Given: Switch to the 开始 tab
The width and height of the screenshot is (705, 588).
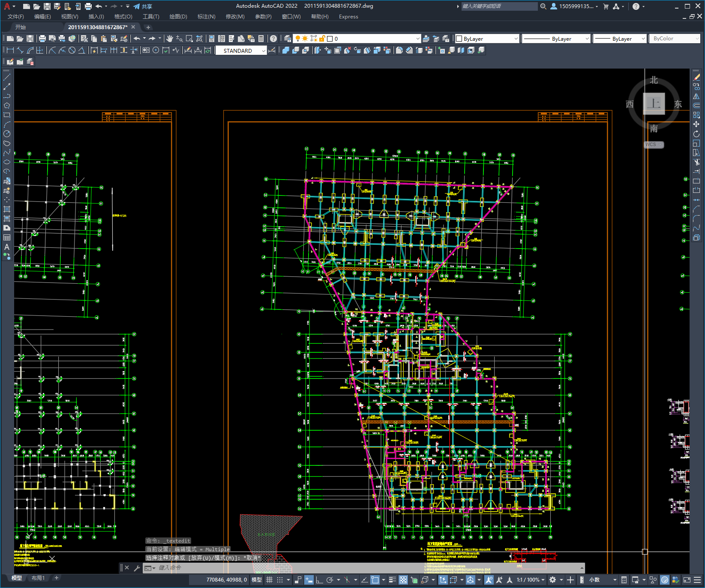Looking at the screenshot, I should 21,27.
